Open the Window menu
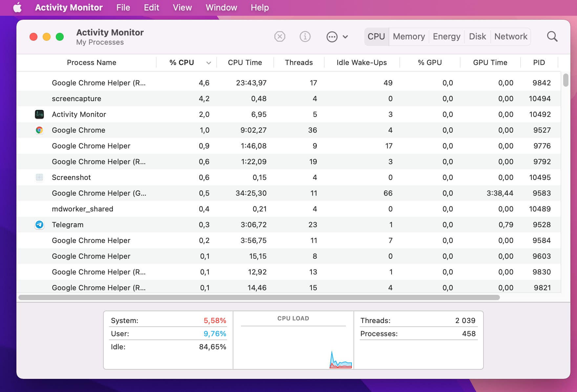577x392 pixels. [221, 8]
